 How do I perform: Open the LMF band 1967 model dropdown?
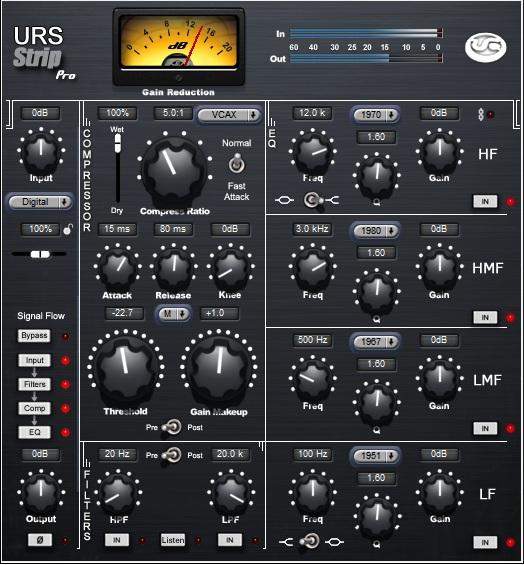pyautogui.click(x=376, y=342)
